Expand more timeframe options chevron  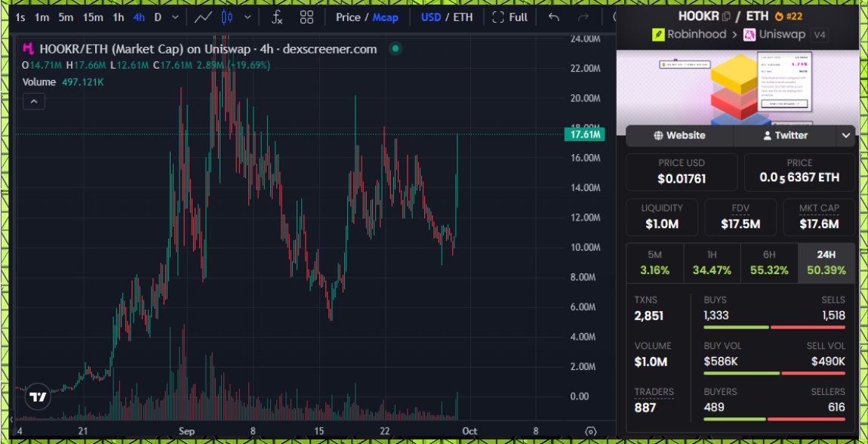175,17
